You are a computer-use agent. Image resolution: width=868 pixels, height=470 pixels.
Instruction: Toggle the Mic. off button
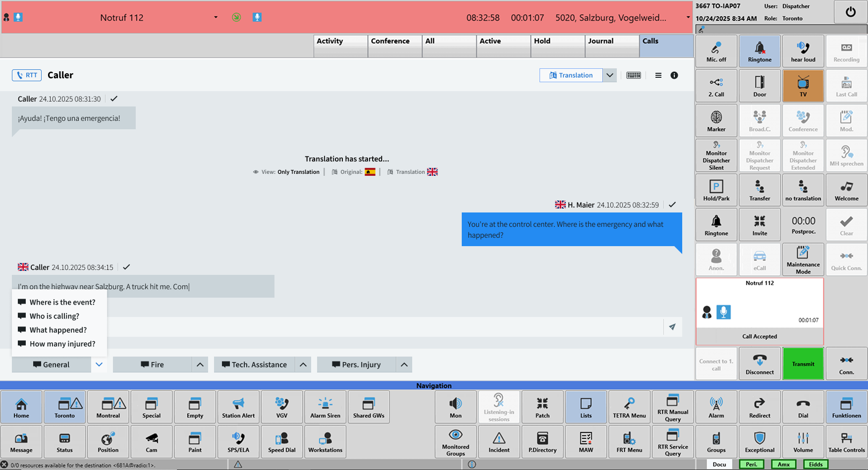[x=716, y=51]
